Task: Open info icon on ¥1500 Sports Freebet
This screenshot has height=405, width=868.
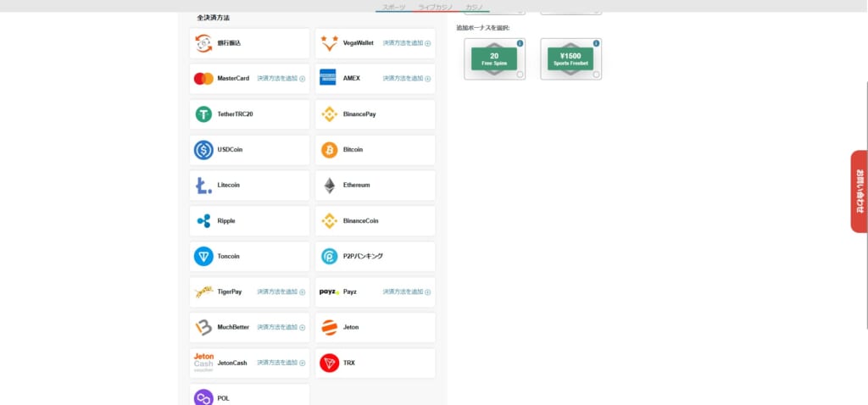Action: point(596,43)
